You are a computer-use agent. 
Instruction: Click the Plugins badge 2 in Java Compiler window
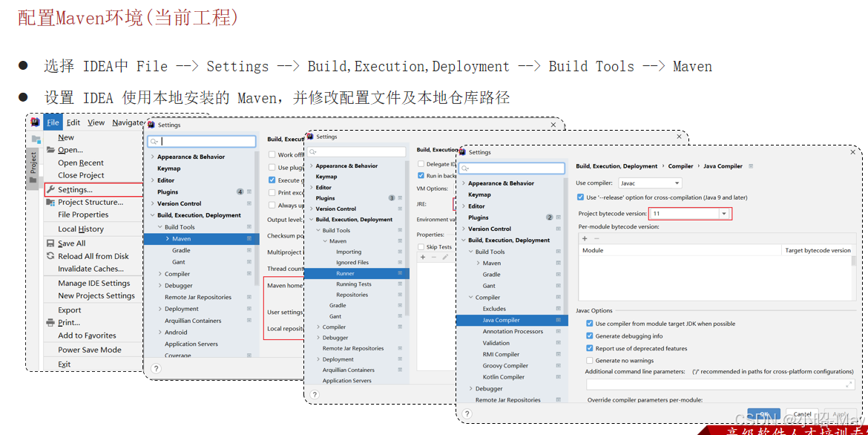(x=550, y=218)
